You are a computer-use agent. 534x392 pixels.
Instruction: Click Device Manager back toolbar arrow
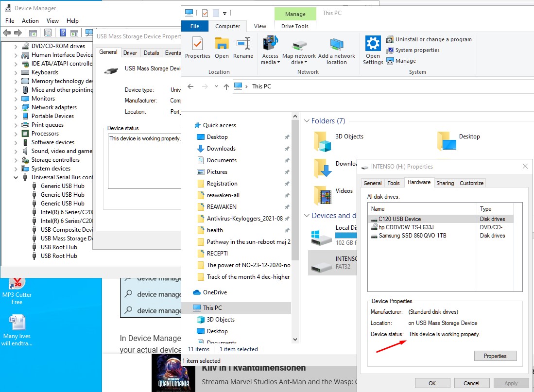pyautogui.click(x=7, y=33)
